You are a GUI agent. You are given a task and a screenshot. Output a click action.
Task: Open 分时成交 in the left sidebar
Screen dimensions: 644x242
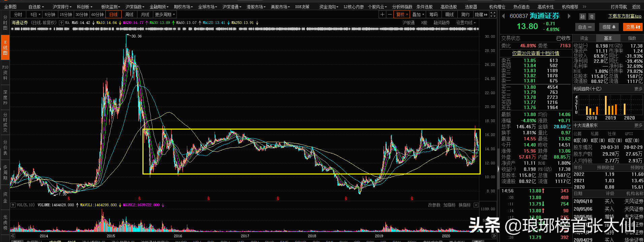point(5,122)
